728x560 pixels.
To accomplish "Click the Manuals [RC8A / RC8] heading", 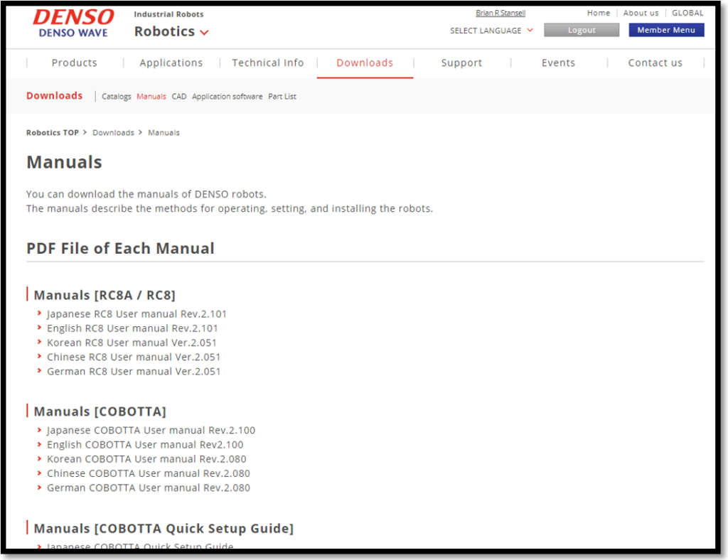I will [x=105, y=295].
